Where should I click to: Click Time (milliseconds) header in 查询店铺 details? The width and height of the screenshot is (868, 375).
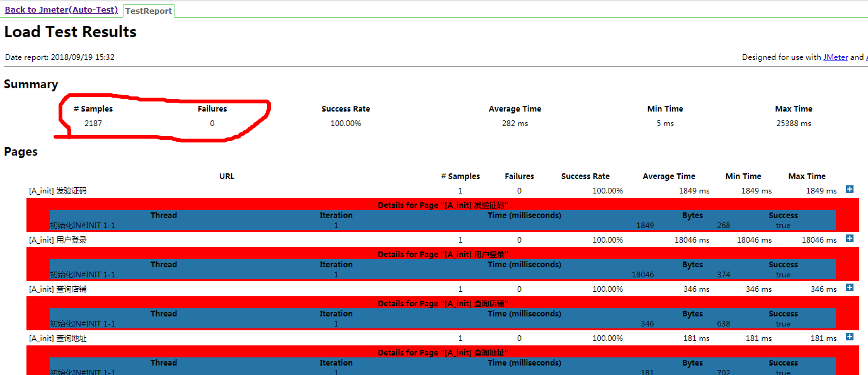(x=524, y=314)
